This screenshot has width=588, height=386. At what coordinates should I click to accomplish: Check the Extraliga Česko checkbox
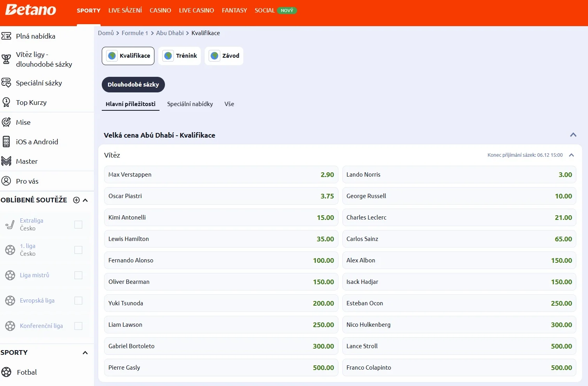click(x=78, y=225)
